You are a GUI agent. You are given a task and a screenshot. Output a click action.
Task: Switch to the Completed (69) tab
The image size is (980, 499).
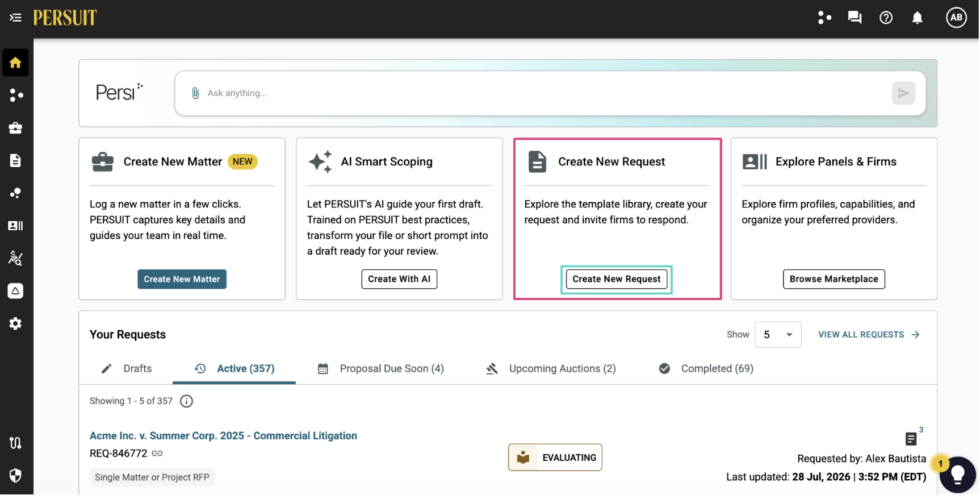point(706,369)
